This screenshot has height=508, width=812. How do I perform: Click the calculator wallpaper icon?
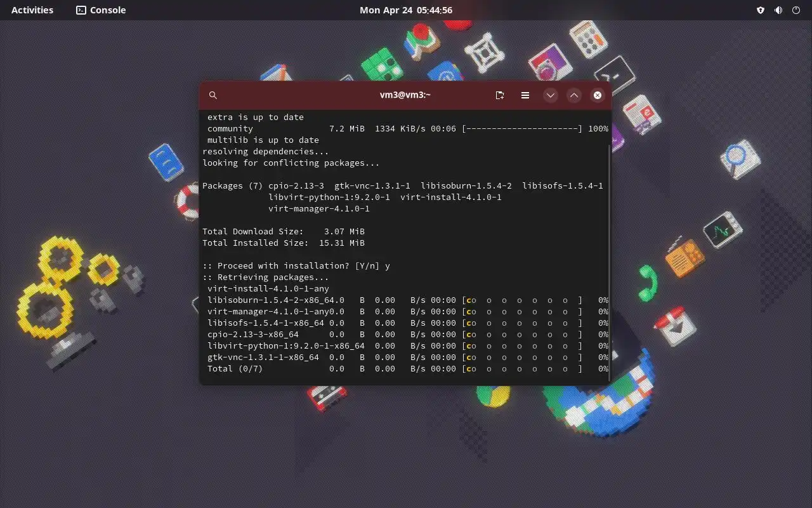coord(588,39)
